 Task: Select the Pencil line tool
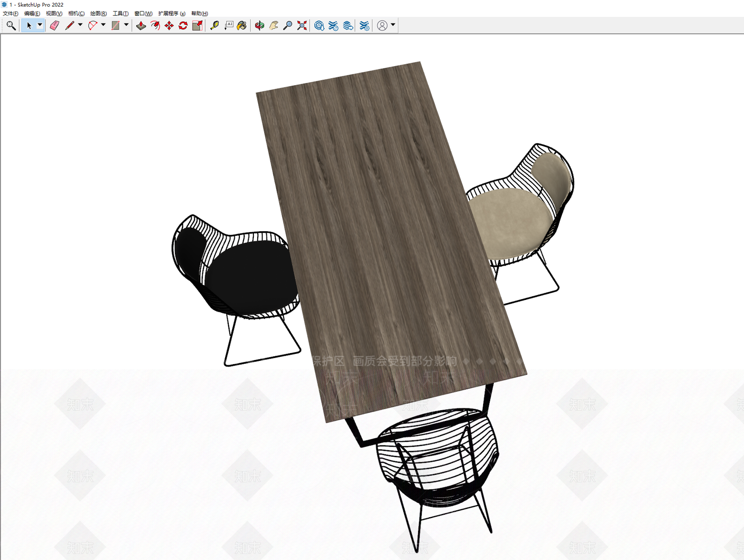coord(70,26)
